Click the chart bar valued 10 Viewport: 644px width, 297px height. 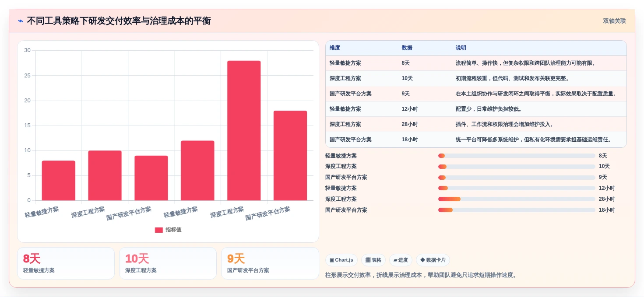[x=105, y=175]
